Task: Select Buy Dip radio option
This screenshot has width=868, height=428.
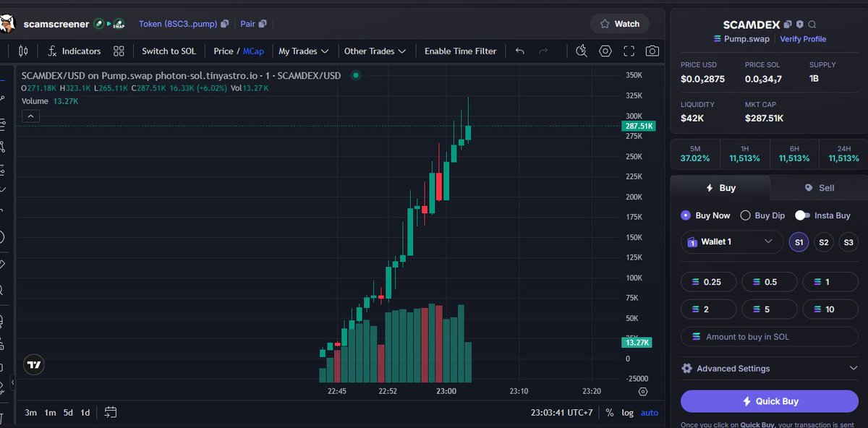Action: (x=745, y=215)
